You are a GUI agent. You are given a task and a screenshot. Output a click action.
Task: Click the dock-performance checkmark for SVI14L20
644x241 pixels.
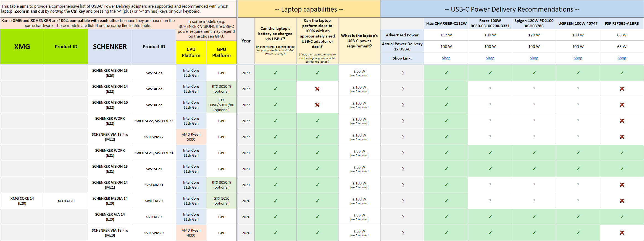point(317,217)
